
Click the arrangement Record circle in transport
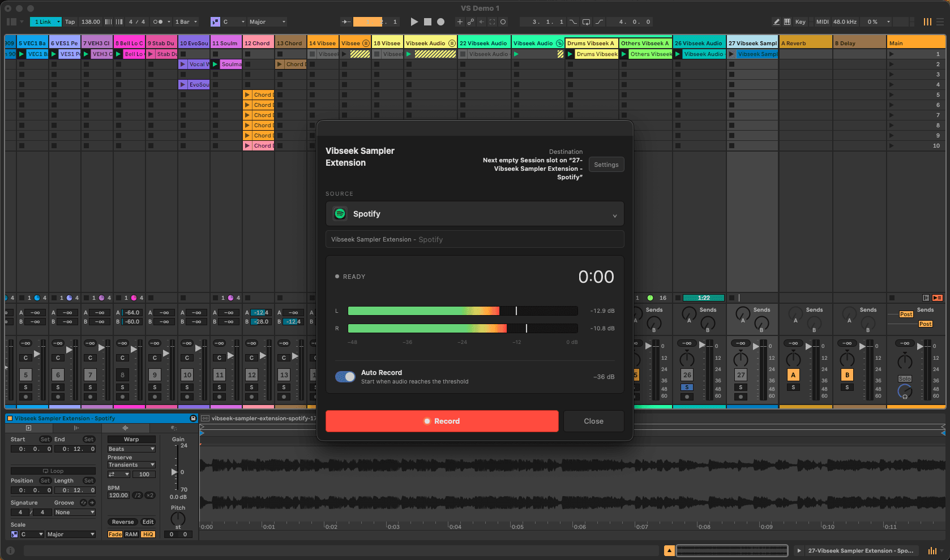441,21
